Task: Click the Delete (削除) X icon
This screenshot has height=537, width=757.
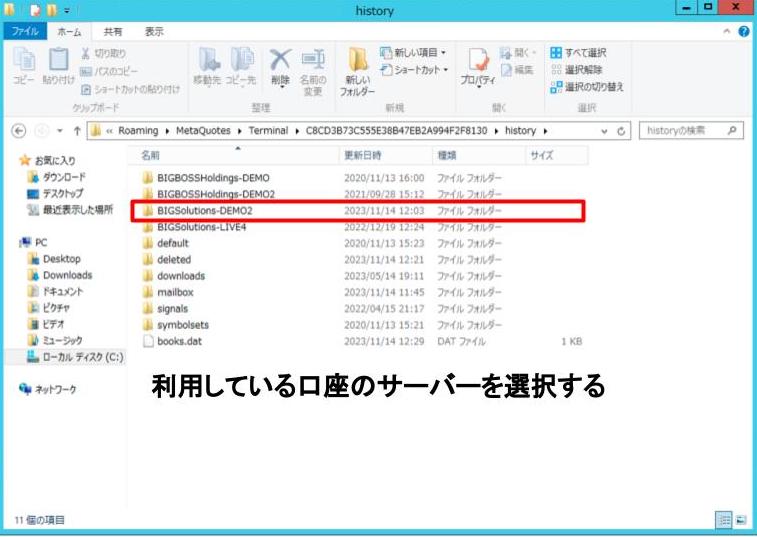Action: [280, 60]
